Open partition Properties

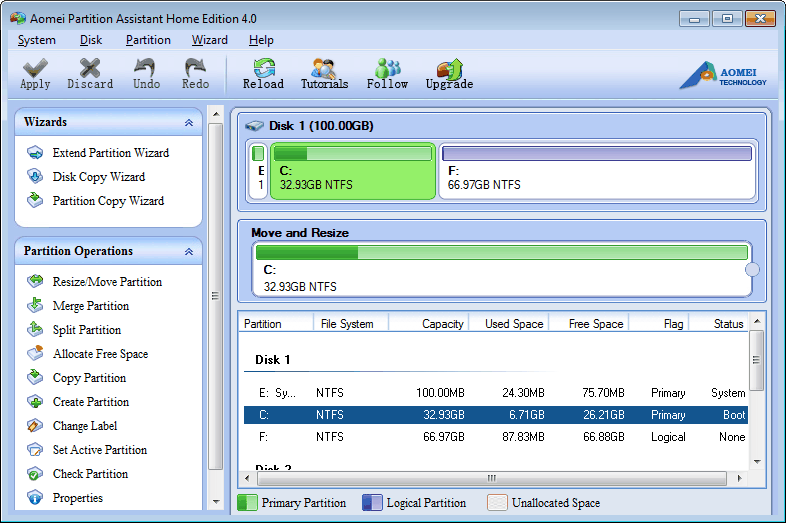[78, 498]
